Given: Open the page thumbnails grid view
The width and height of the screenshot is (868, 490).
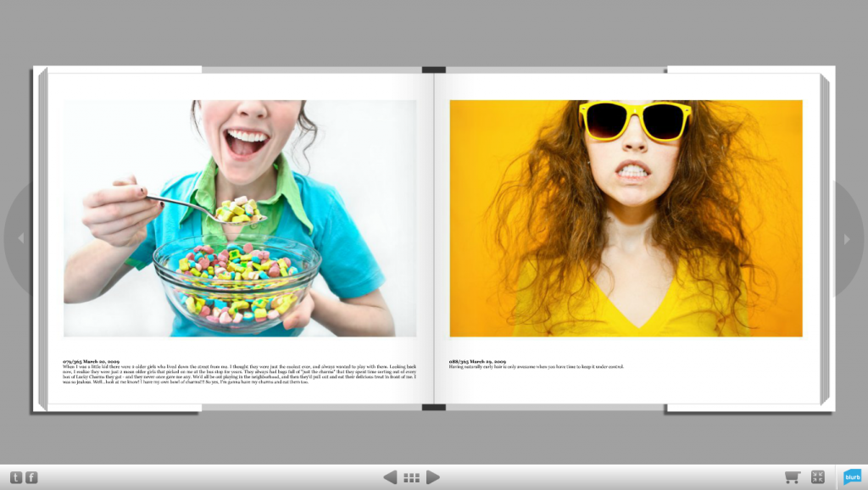Looking at the screenshot, I should pos(411,477).
